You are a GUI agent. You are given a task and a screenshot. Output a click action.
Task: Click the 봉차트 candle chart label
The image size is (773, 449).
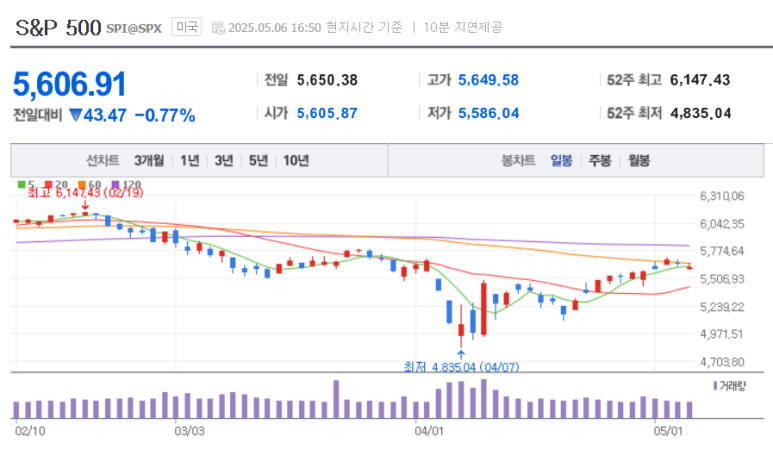[518, 160]
